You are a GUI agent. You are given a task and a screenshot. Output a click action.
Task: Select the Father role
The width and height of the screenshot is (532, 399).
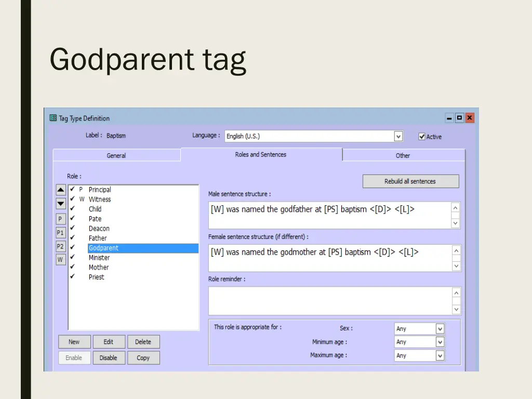click(98, 238)
